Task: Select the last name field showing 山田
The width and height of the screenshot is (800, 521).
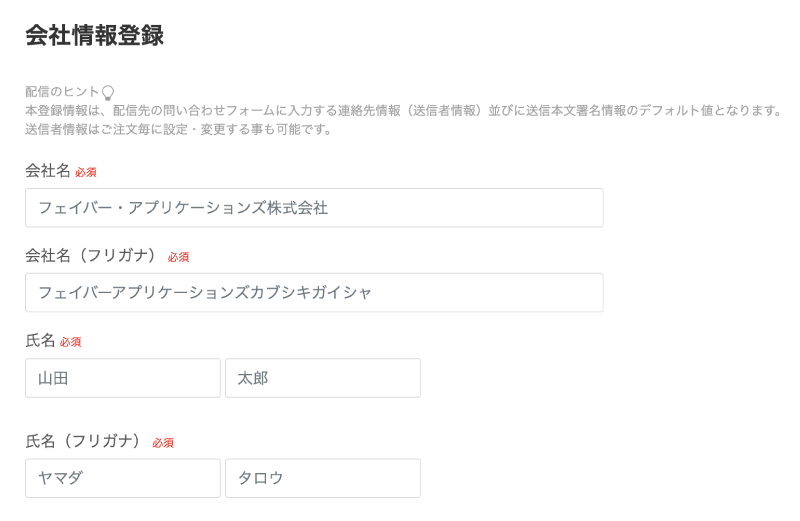Action: [122, 378]
